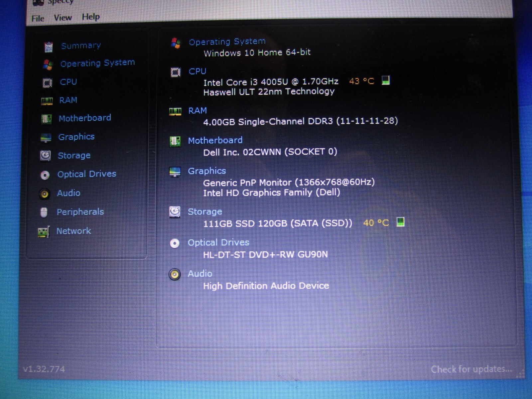Viewport: 532px width, 399px height.
Task: Click Generic PnP Monitor text
Action: point(289,182)
